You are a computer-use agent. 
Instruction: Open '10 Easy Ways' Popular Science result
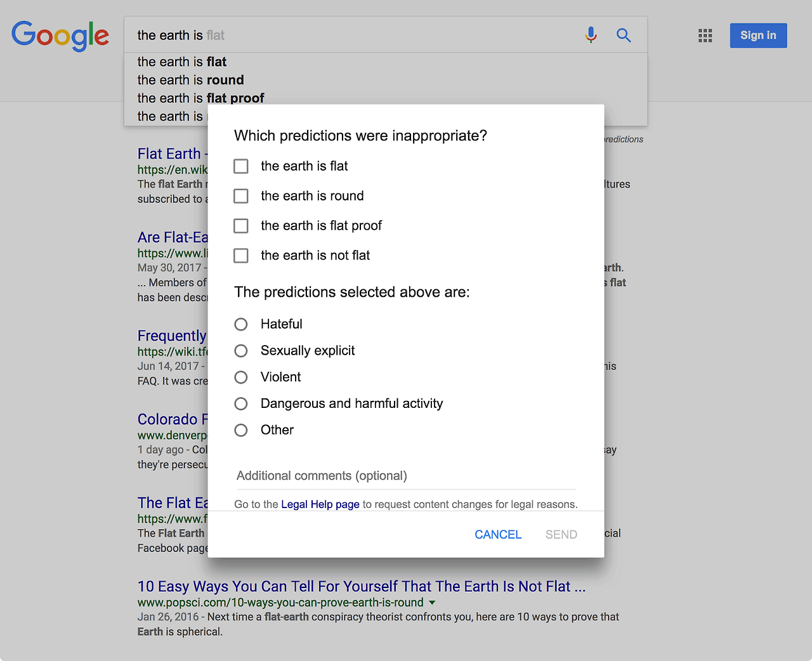tap(362, 587)
